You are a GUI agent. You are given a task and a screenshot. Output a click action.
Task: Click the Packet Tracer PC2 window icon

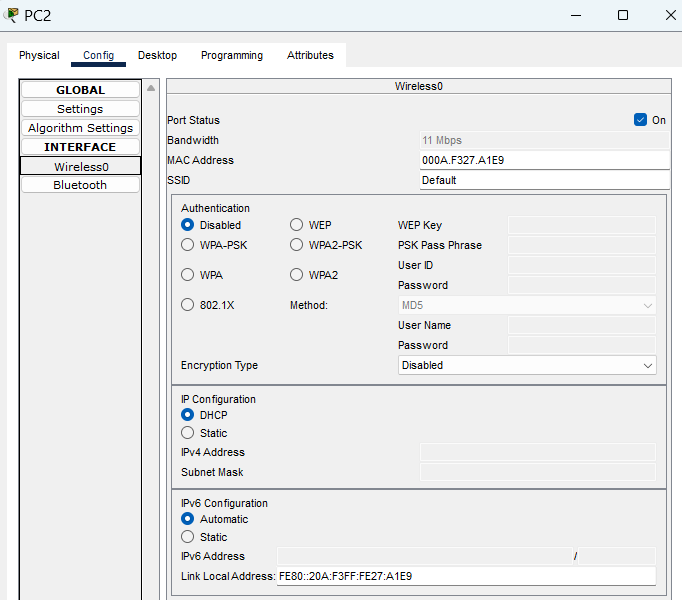(11, 15)
